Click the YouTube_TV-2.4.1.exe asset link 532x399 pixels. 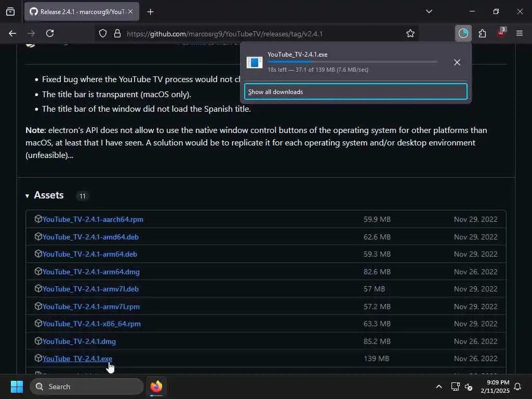pos(77,358)
